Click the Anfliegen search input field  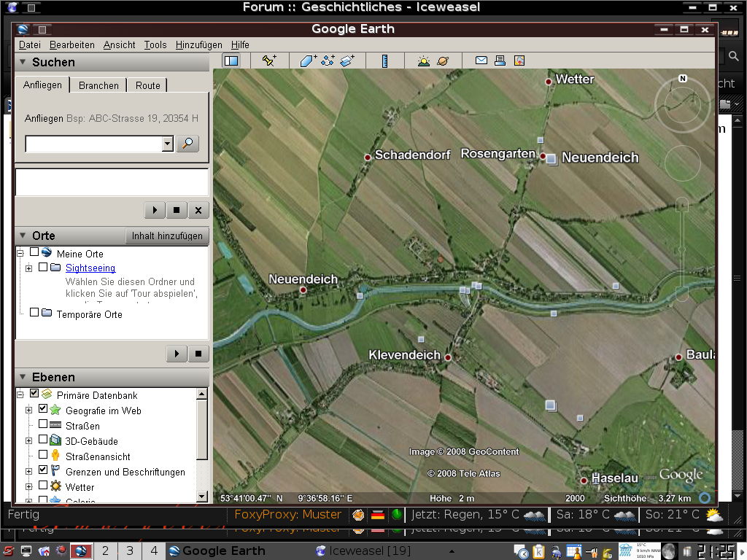click(x=94, y=144)
